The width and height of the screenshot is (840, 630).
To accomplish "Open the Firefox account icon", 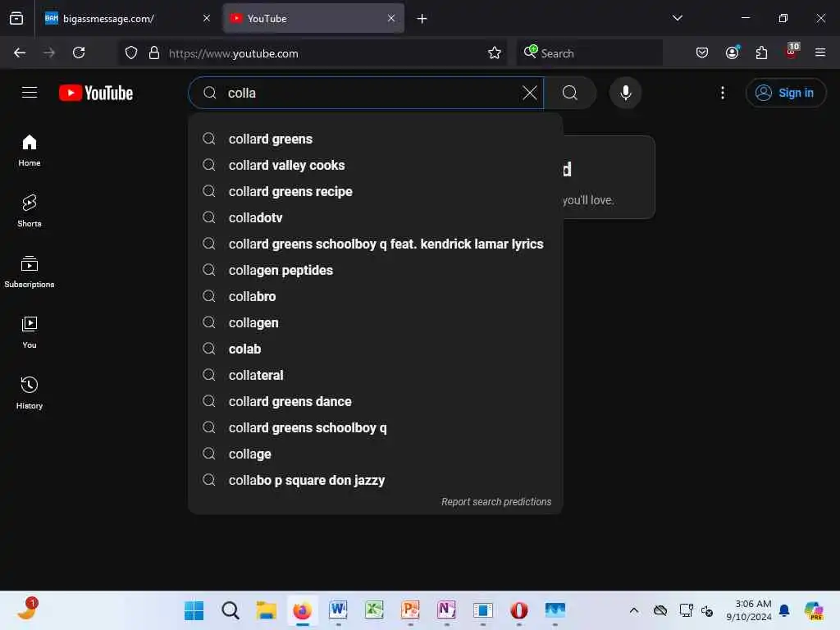I will [733, 52].
